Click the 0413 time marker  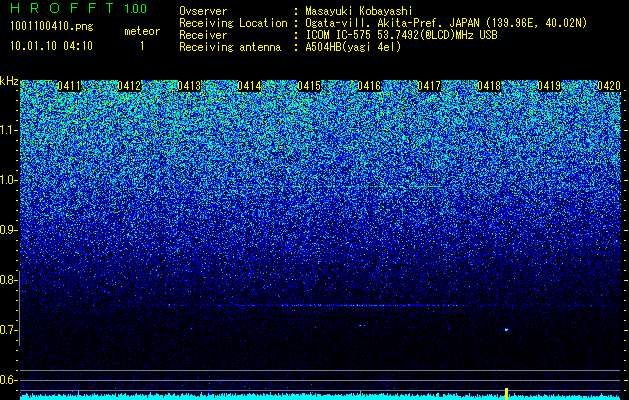[x=189, y=86]
